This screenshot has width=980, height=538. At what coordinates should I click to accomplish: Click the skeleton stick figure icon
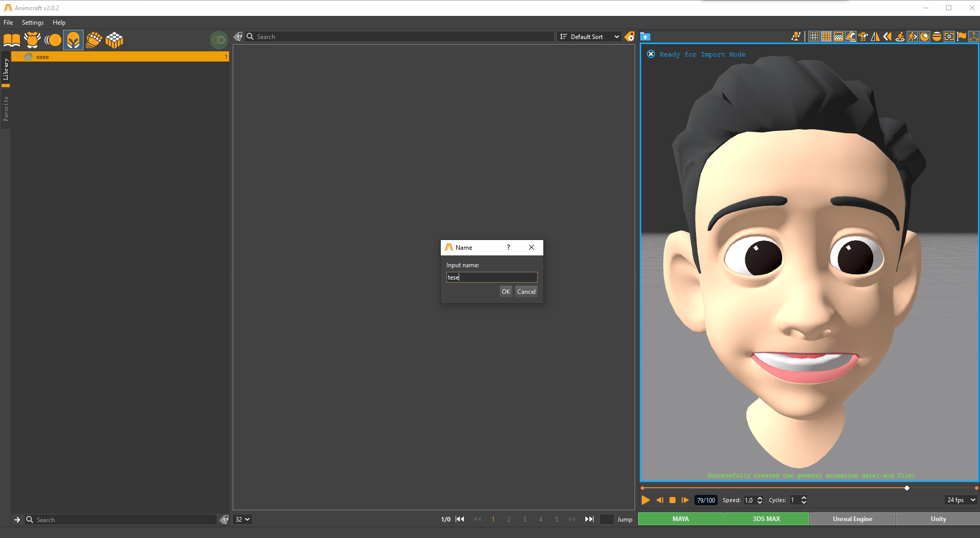click(796, 36)
